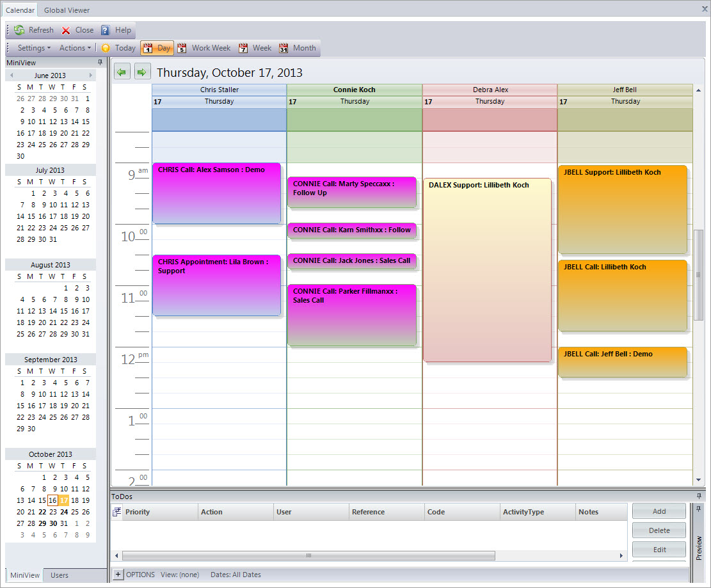
Task: Go to the previous day with the green left arrow
Action: [x=122, y=72]
